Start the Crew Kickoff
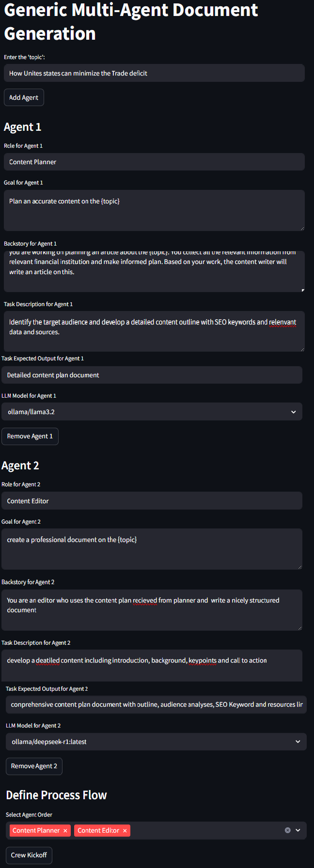Screen dimensions: 314x868 point(29,855)
